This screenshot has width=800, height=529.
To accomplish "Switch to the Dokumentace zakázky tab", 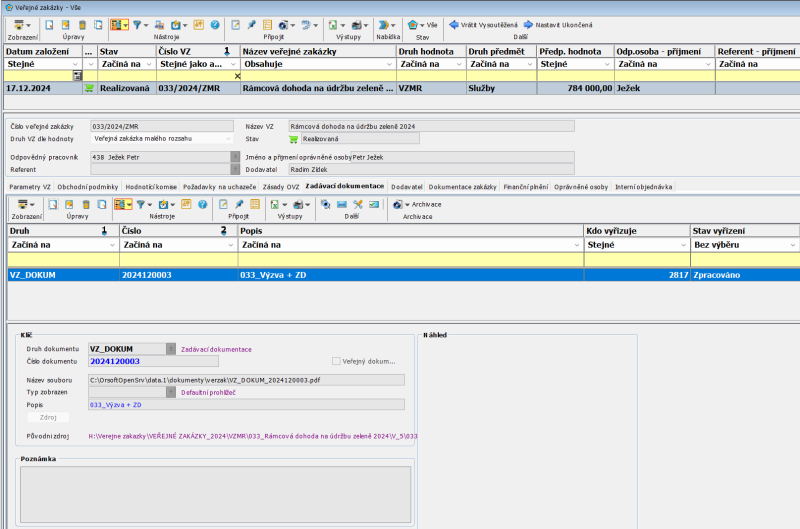I will tap(463, 187).
